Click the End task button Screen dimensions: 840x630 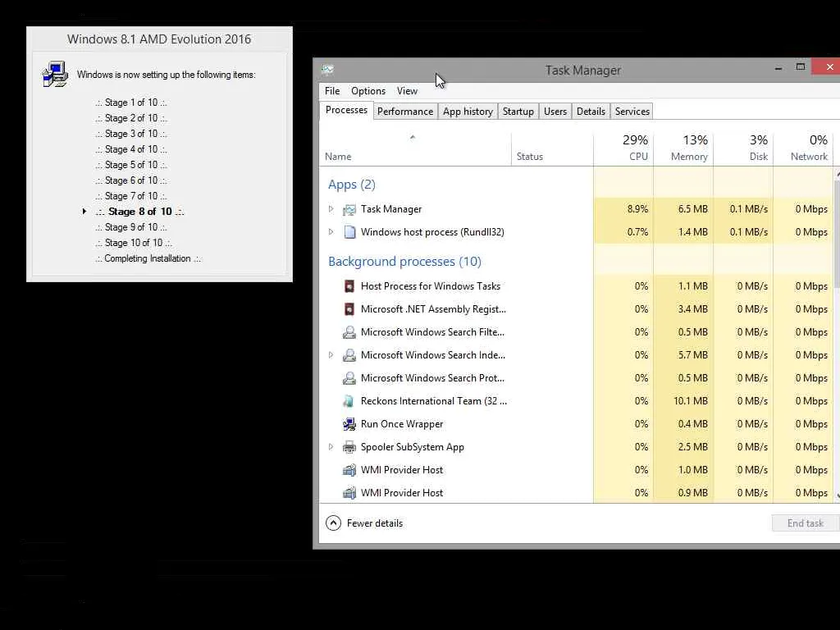click(806, 523)
